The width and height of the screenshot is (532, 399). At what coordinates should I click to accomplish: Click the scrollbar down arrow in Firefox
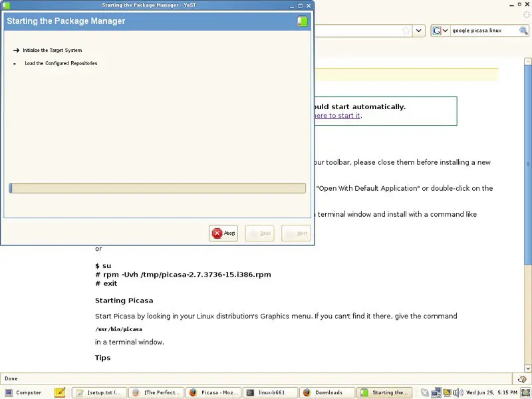pyautogui.click(x=527, y=368)
